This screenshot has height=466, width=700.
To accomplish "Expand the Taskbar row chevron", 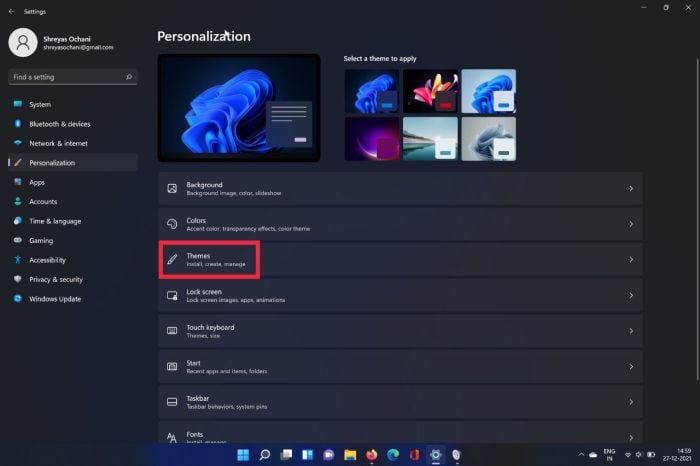I will pyautogui.click(x=631, y=402).
